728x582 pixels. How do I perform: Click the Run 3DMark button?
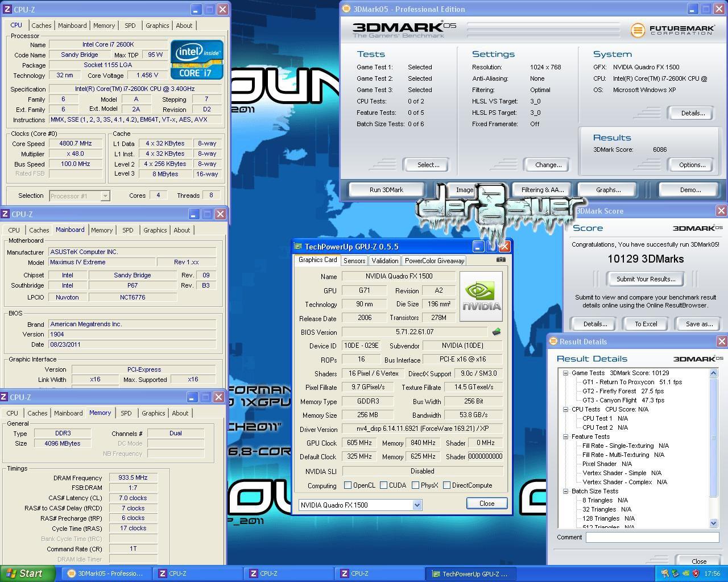(x=386, y=190)
